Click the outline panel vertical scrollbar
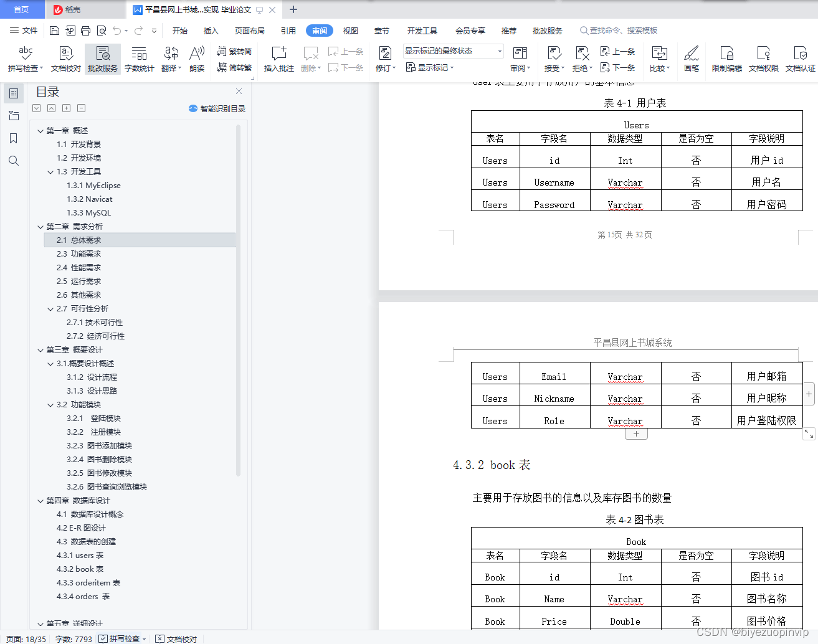The image size is (818, 644). (x=239, y=299)
